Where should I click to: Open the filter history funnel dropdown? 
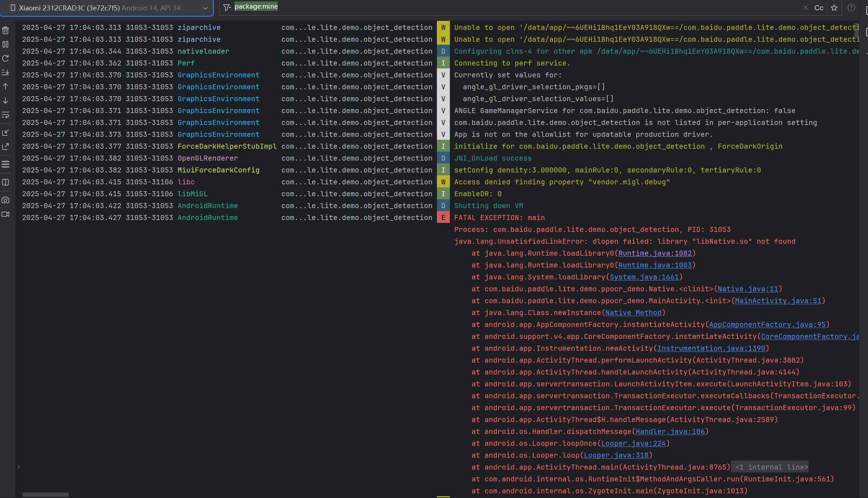coord(227,7)
